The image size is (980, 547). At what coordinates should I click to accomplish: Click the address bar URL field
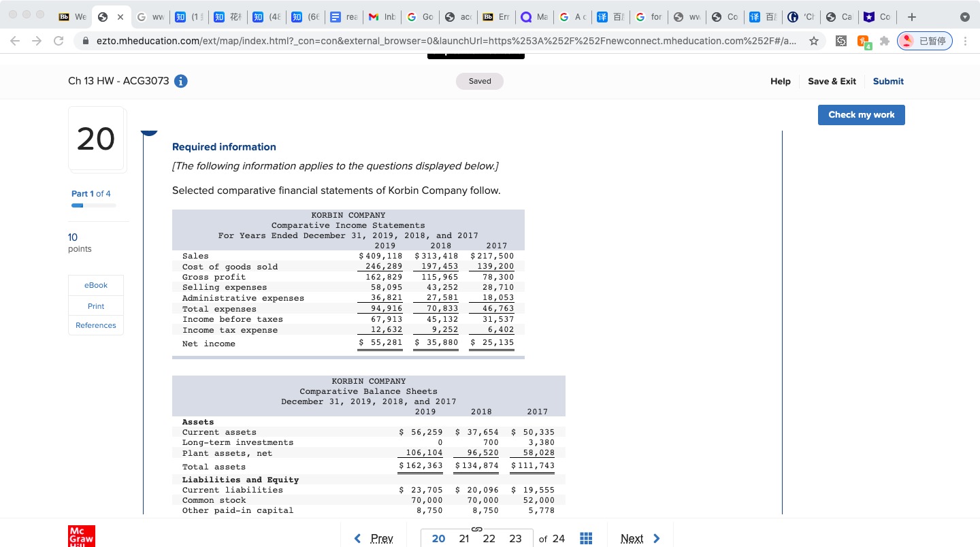click(447, 41)
